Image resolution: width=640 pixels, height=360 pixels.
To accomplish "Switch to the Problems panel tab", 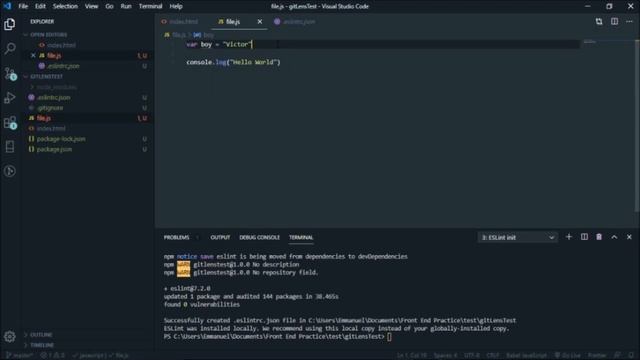I will pyautogui.click(x=176, y=237).
